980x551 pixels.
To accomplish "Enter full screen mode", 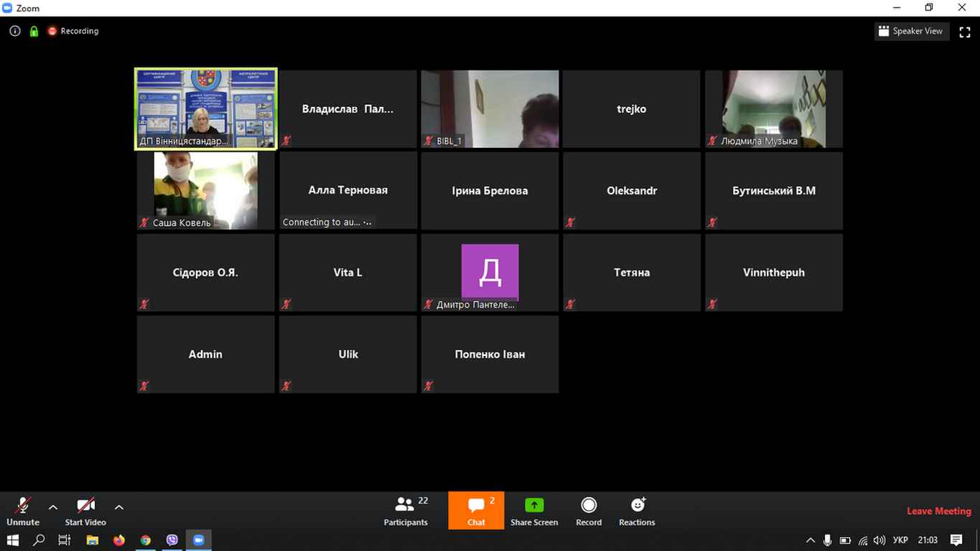I will (x=965, y=32).
